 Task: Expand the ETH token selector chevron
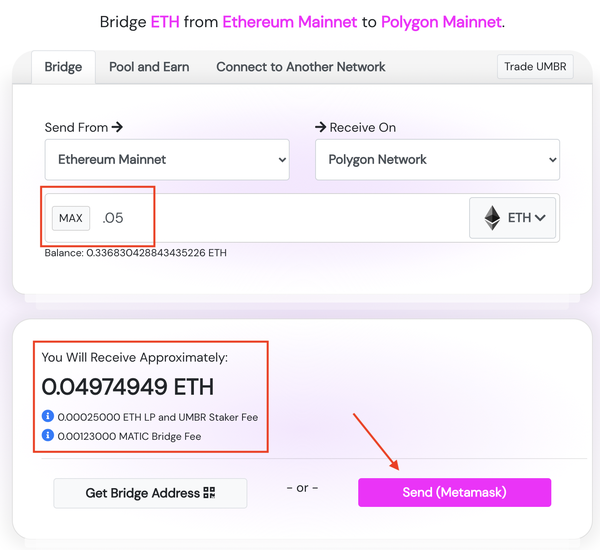coord(540,218)
